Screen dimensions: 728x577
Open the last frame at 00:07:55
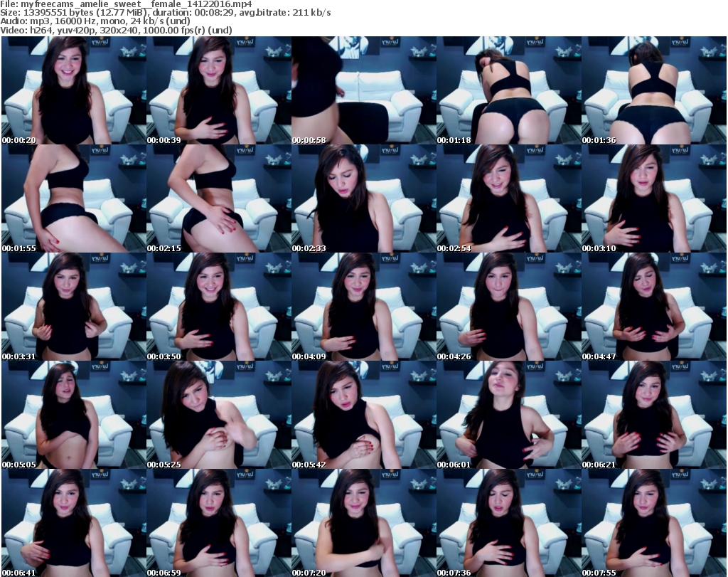pyautogui.click(x=654, y=523)
